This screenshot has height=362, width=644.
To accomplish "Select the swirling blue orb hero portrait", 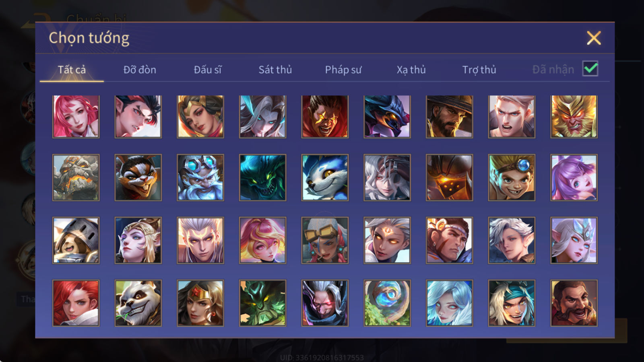I will coord(387,303).
